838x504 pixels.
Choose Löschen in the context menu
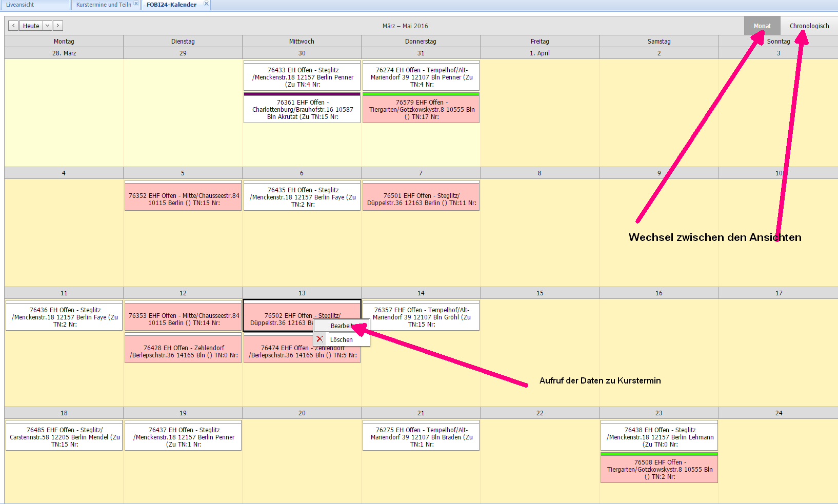pyautogui.click(x=341, y=340)
